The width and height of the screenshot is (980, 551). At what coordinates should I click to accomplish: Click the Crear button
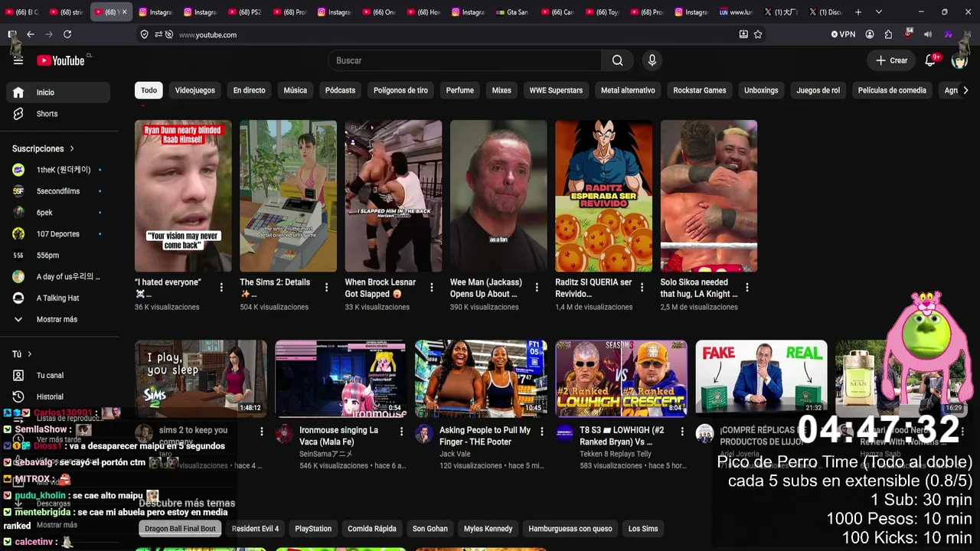point(892,60)
